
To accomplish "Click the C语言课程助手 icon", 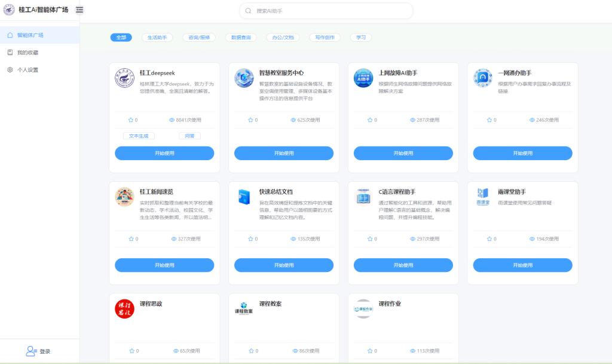I will pos(363,197).
